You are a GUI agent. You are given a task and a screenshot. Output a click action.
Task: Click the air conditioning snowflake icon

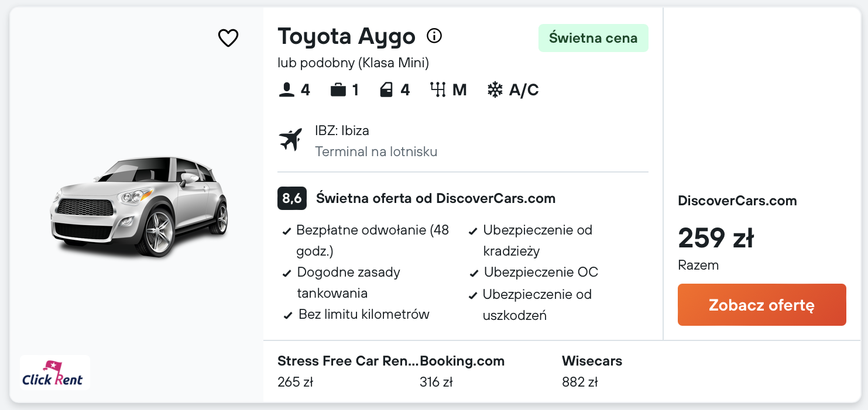pyautogui.click(x=495, y=90)
